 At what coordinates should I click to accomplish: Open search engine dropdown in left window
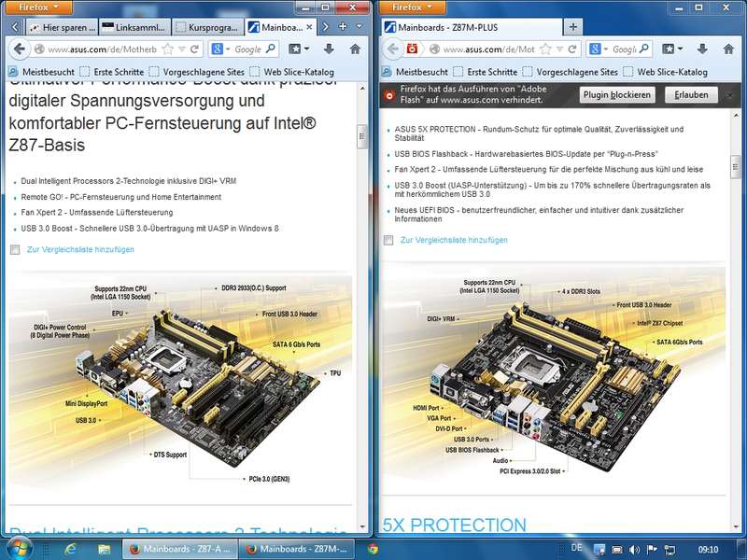coord(218,49)
